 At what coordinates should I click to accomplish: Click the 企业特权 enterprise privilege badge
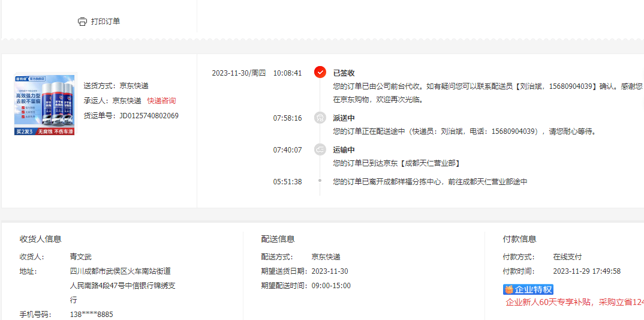(528, 289)
